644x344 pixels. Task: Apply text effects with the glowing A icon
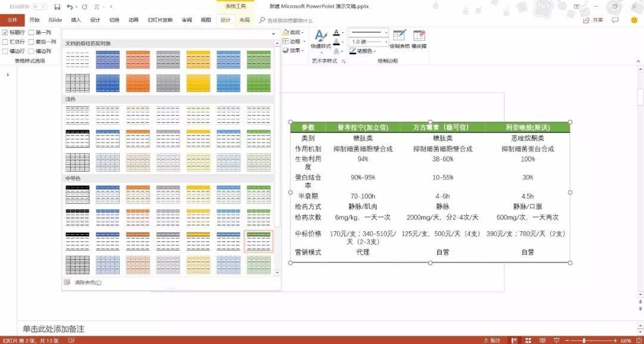click(x=336, y=51)
